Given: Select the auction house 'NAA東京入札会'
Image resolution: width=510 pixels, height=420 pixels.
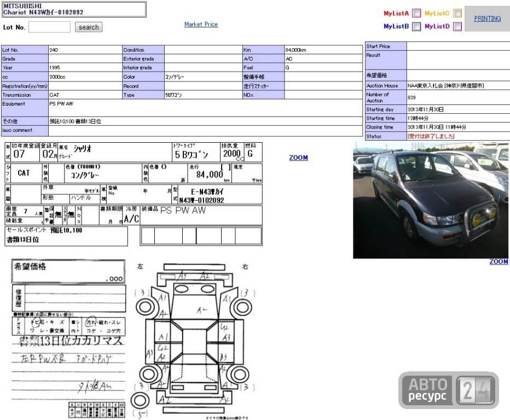Looking at the screenshot, I should pos(425,86).
